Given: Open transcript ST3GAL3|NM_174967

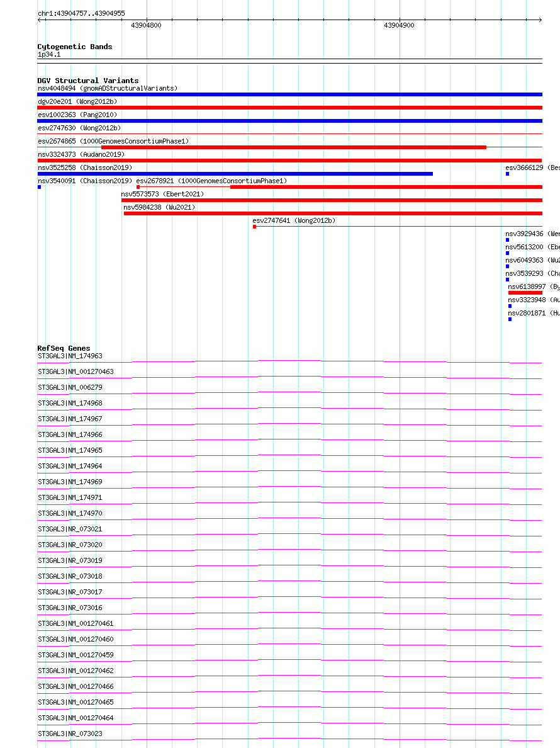Looking at the screenshot, I should point(70,419).
